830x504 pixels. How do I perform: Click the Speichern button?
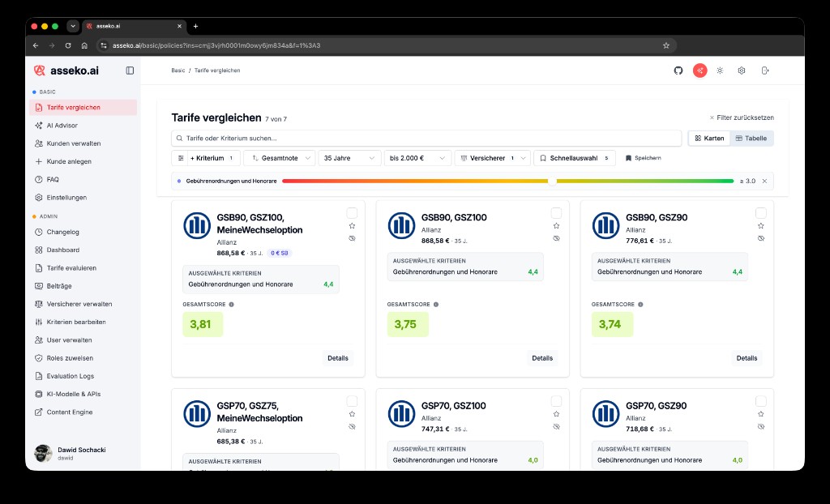coord(643,158)
